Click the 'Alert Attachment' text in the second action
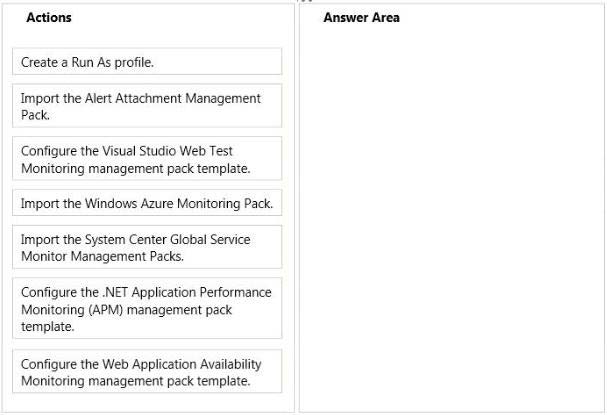 click(x=133, y=98)
